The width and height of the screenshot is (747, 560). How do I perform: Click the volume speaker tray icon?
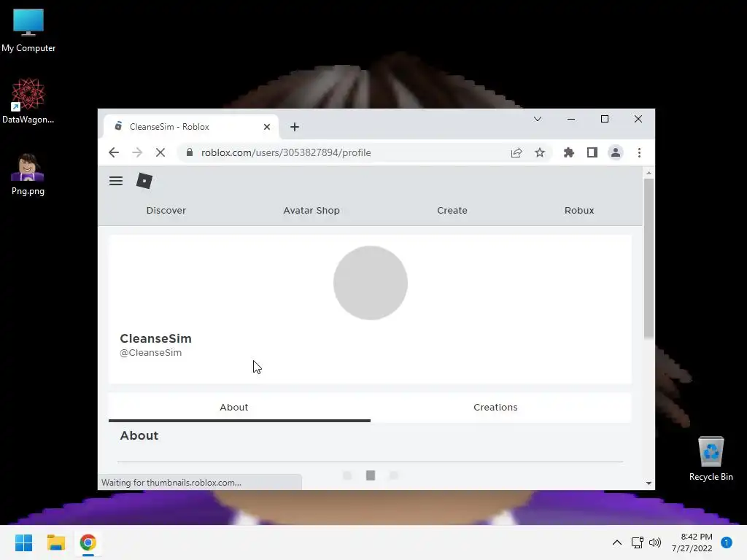[655, 542]
